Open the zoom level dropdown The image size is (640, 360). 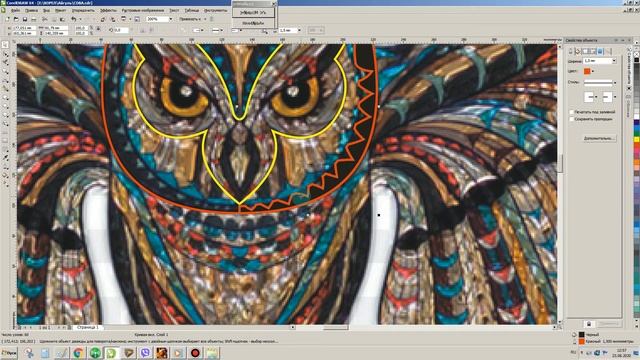click(x=170, y=19)
